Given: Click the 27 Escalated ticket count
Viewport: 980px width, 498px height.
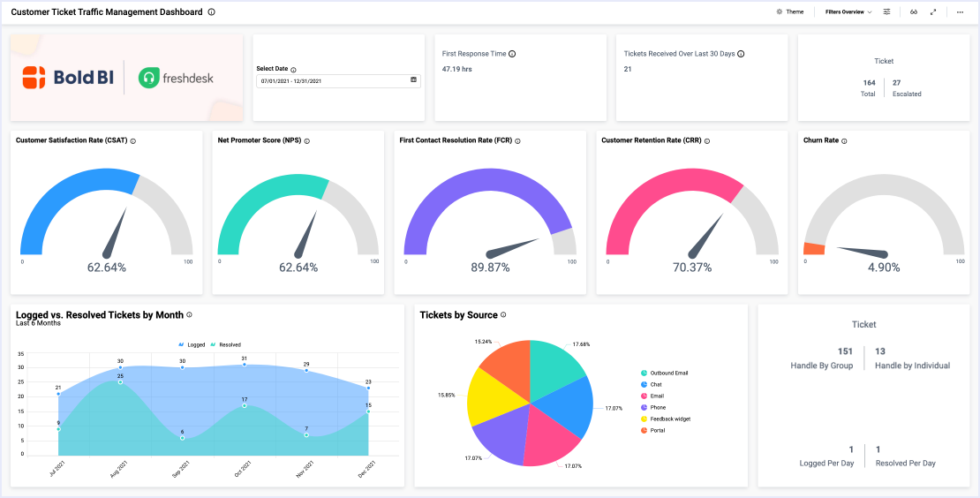Looking at the screenshot, I should [896, 82].
